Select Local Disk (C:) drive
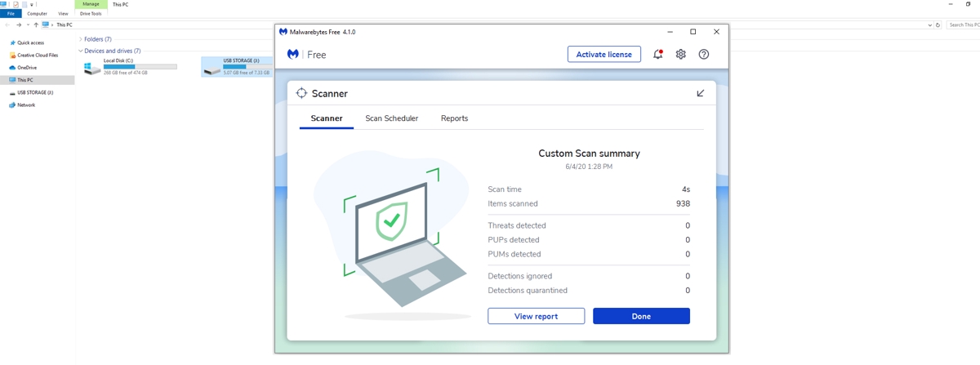Image resolution: width=980 pixels, height=365 pixels. (x=131, y=66)
